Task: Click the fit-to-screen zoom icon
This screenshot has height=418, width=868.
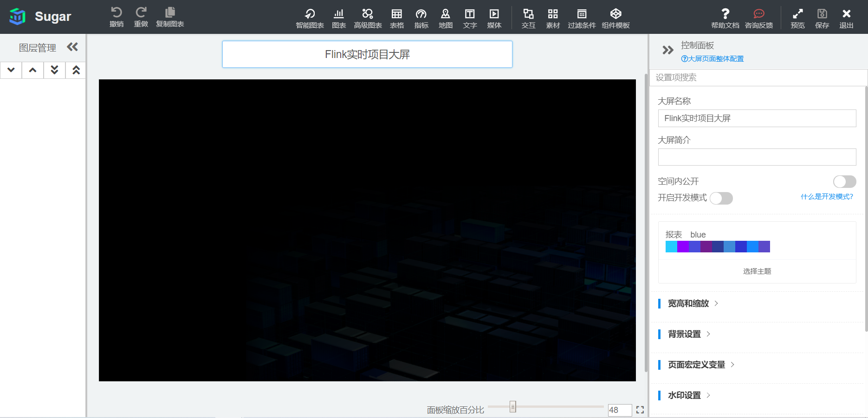Action: click(x=640, y=410)
